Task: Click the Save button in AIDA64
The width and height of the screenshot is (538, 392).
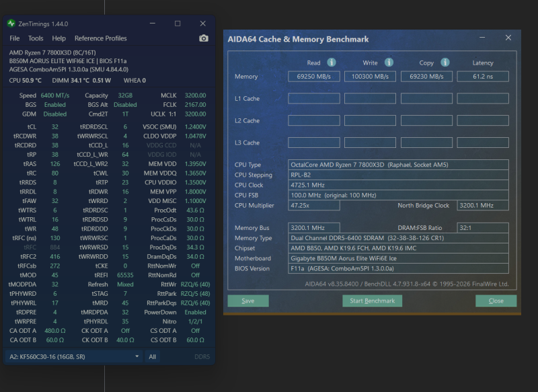Action: point(248,301)
